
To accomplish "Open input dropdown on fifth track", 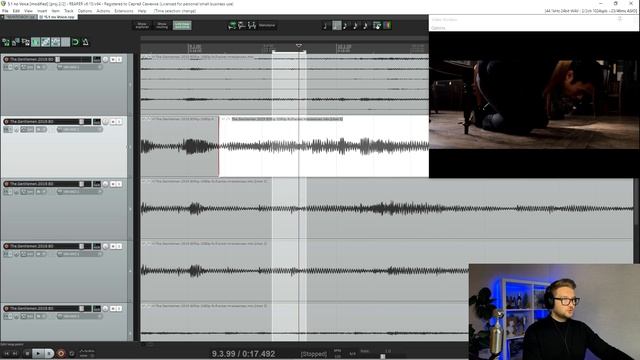I will pyautogui.click(x=80, y=316).
